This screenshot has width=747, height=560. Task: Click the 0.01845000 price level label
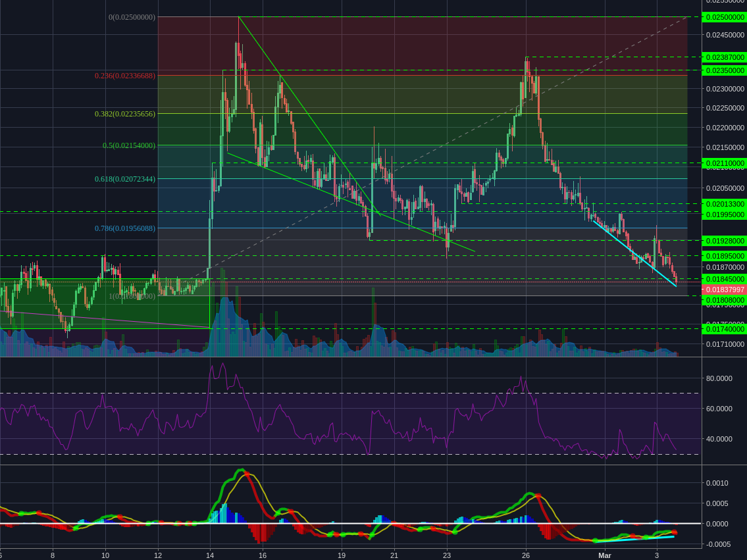click(x=724, y=279)
